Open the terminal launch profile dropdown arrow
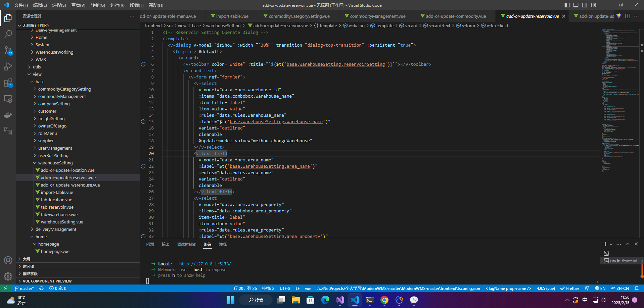The image size is (644, 308). (611, 244)
